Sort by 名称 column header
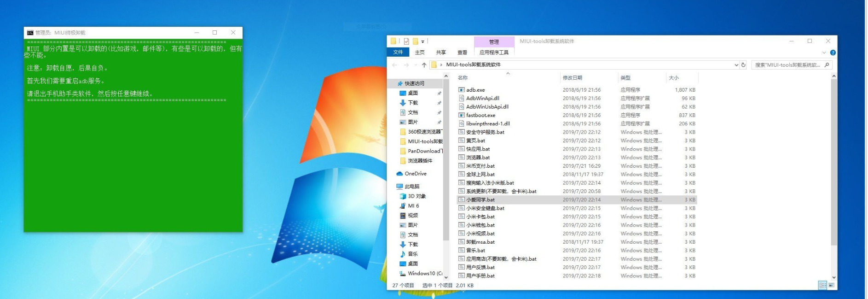The height and width of the screenshot is (299, 868). tap(463, 78)
